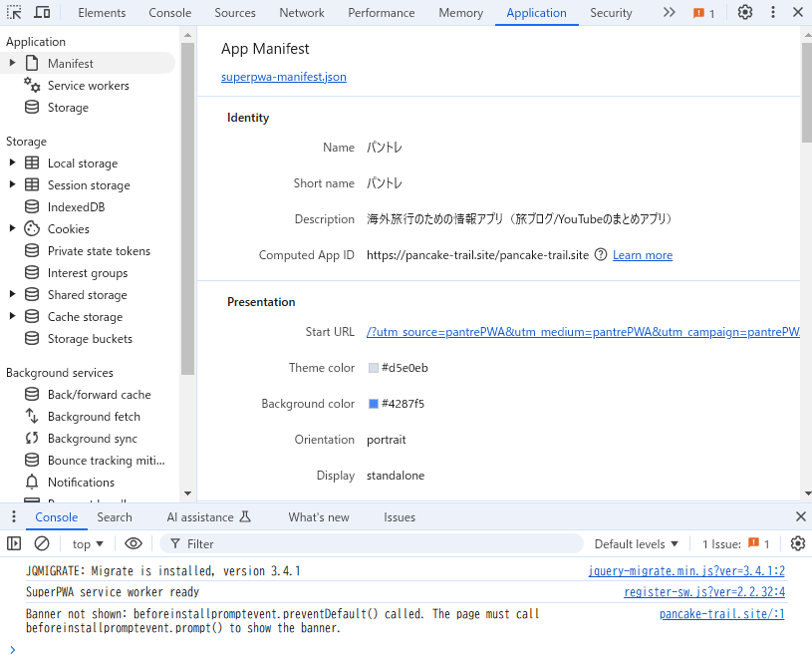Viewport: 812px width, 659px height.
Task: Switch to the top Console tab
Action: click(169, 13)
